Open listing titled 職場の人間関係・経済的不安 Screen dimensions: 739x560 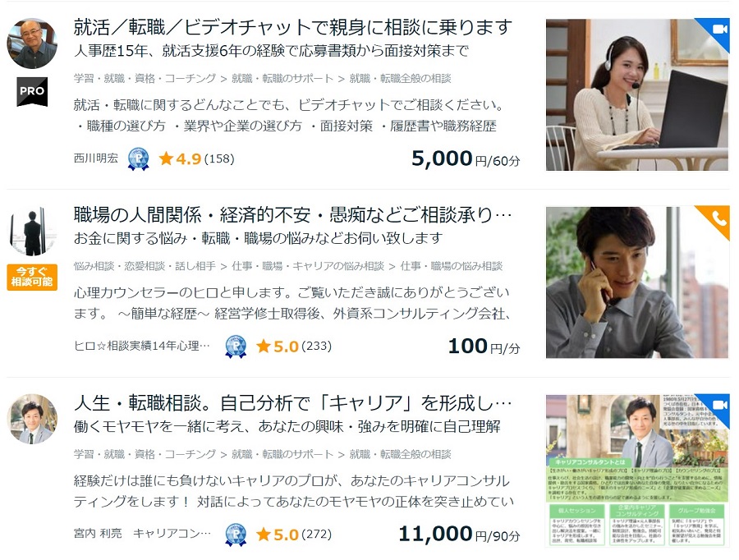pyautogui.click(x=292, y=215)
